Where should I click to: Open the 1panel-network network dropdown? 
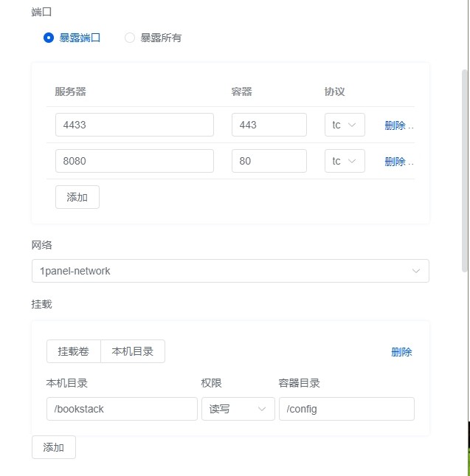tap(230, 271)
